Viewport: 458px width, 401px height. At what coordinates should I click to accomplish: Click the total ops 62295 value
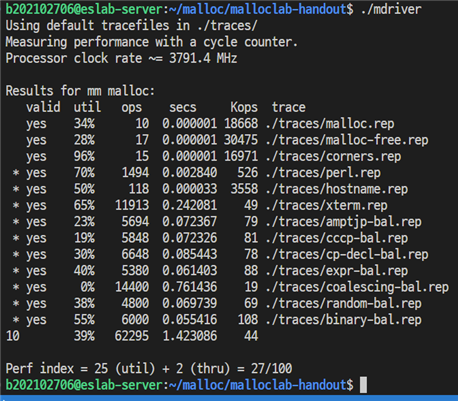click(x=132, y=336)
